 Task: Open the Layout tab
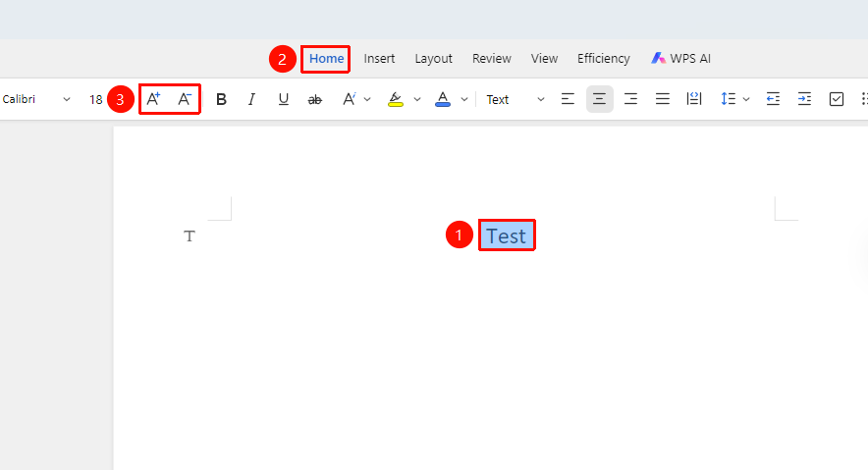[433, 59]
